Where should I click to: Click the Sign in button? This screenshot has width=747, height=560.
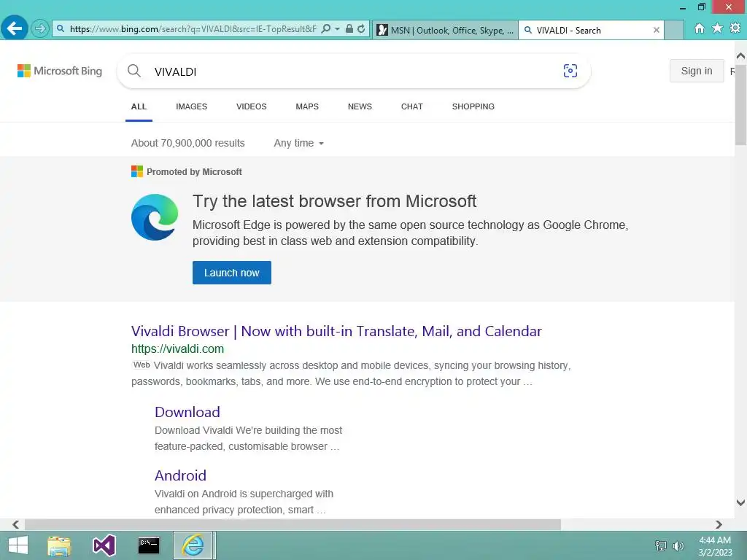point(697,71)
